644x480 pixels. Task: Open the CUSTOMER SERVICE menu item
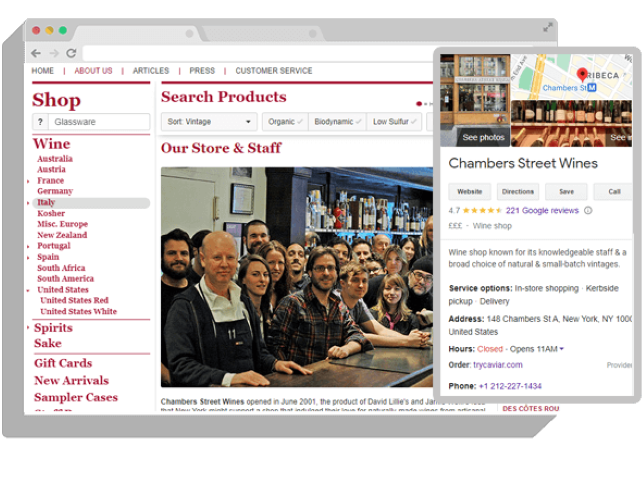pyautogui.click(x=274, y=71)
